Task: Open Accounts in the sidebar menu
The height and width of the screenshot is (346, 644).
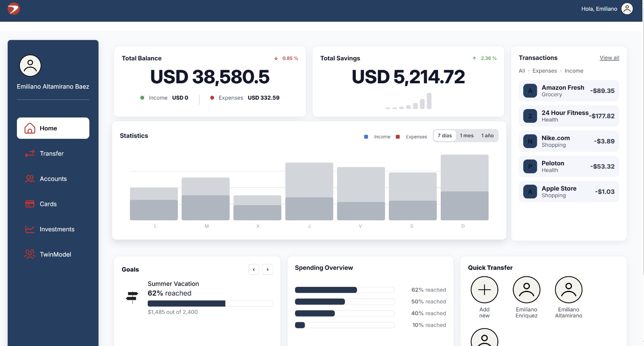Action: [x=53, y=179]
